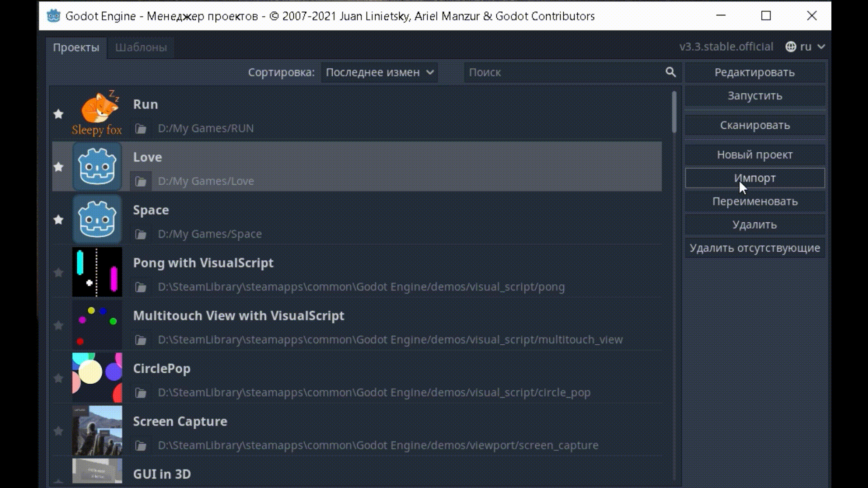Maximize the Godot project manager window
The width and height of the screenshot is (868, 488).
tap(766, 16)
